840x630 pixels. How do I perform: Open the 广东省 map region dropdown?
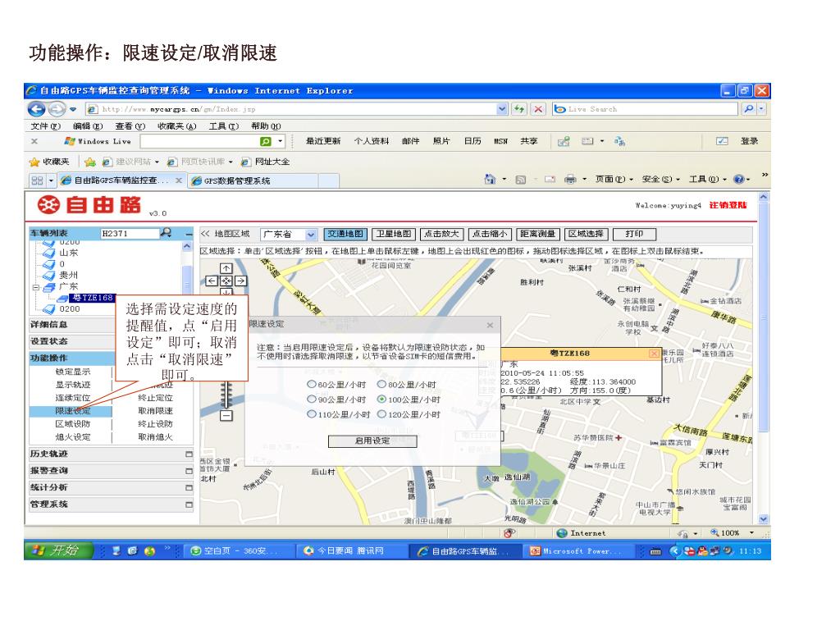click(310, 234)
